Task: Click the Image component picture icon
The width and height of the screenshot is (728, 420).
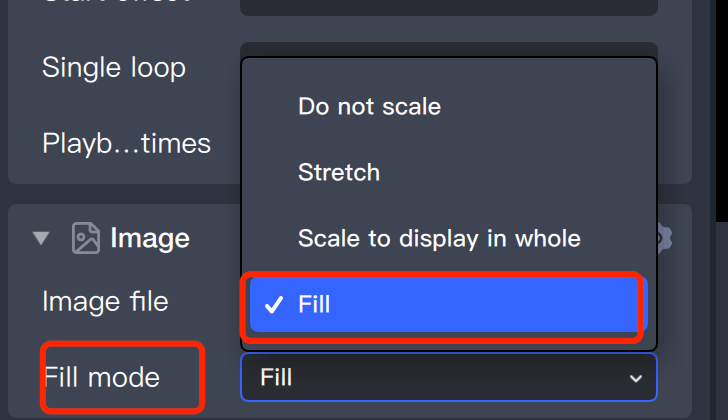Action: coord(86,238)
